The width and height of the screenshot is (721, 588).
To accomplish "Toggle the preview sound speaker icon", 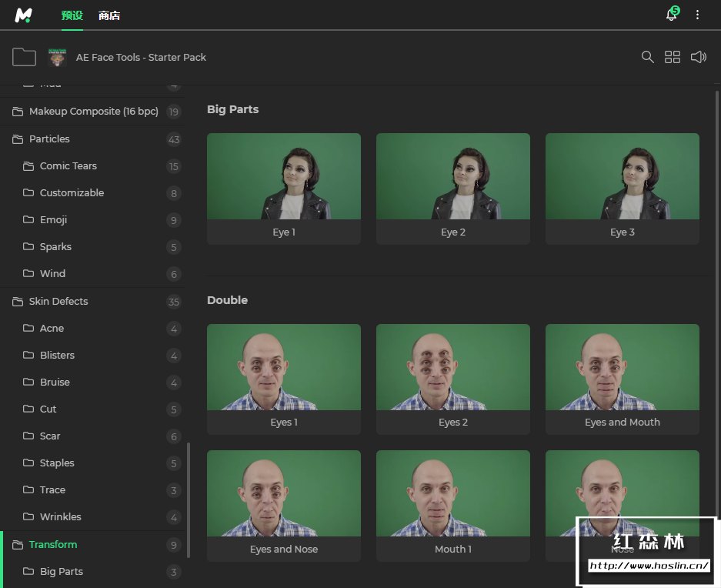I will point(698,57).
